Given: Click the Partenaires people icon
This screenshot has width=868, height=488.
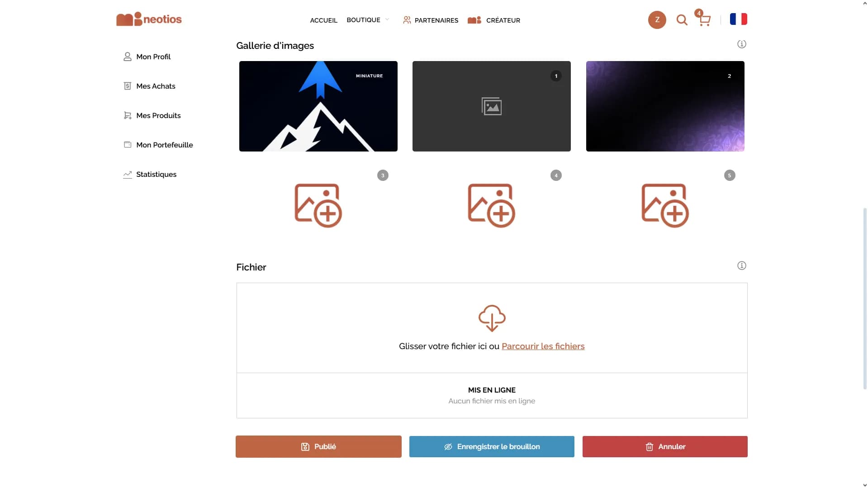Looking at the screenshot, I should coord(407,20).
